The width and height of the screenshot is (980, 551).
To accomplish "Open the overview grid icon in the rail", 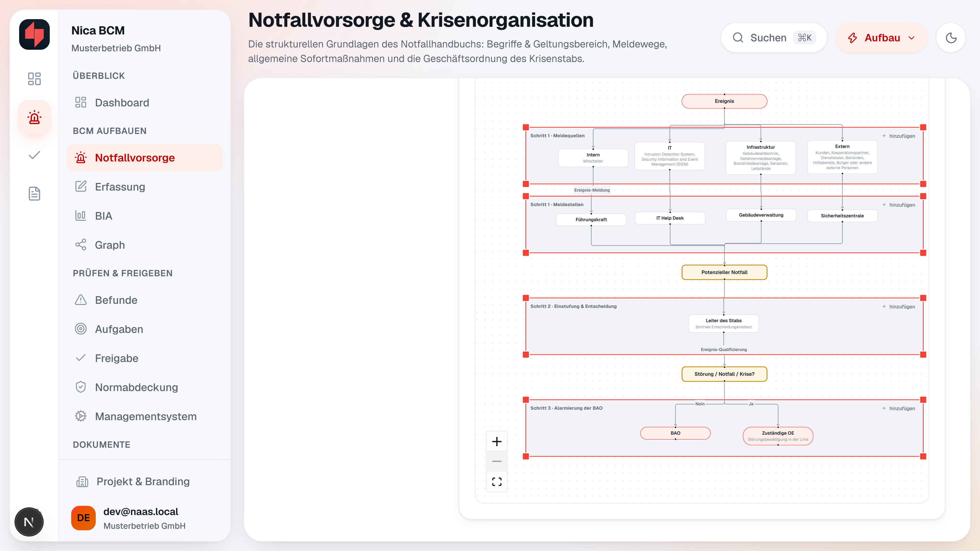I will point(34,79).
